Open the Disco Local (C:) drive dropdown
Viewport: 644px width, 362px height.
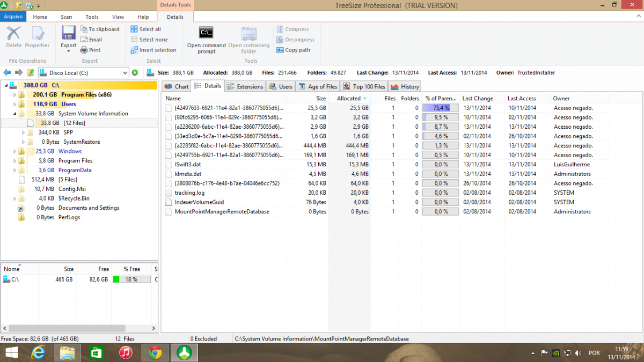click(125, 72)
